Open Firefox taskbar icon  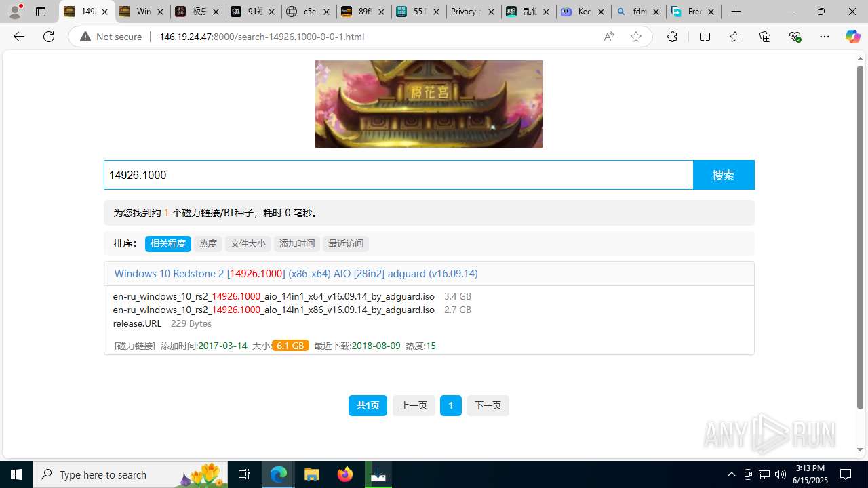pos(345,474)
